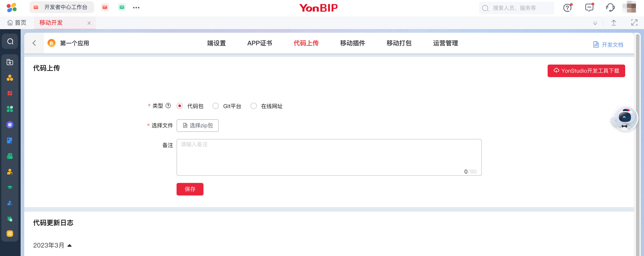Click the YonBIP colorful logo icon
The height and width of the screenshot is (256, 644).
(11, 7)
